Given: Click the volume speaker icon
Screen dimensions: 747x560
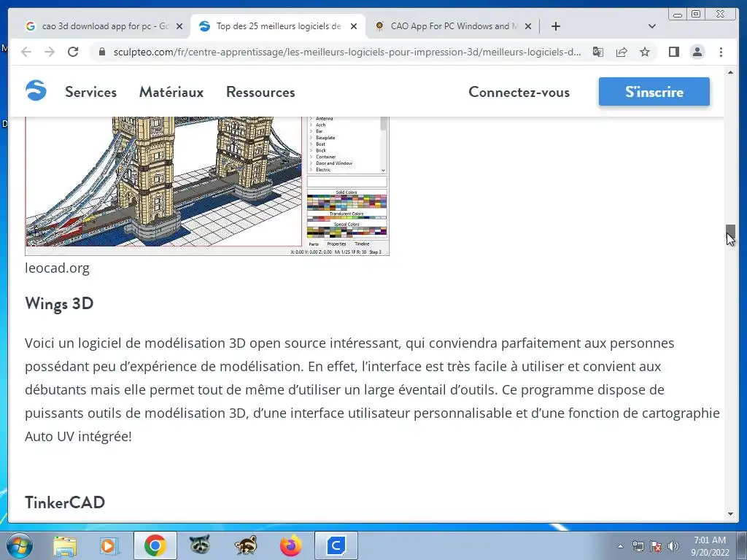Looking at the screenshot, I should (673, 546).
